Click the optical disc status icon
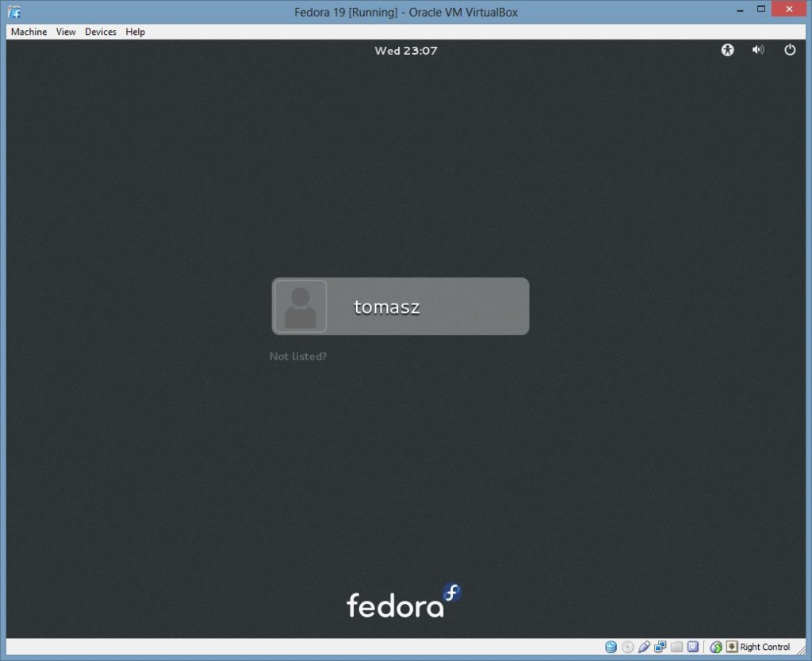This screenshot has height=661, width=812. [x=628, y=647]
